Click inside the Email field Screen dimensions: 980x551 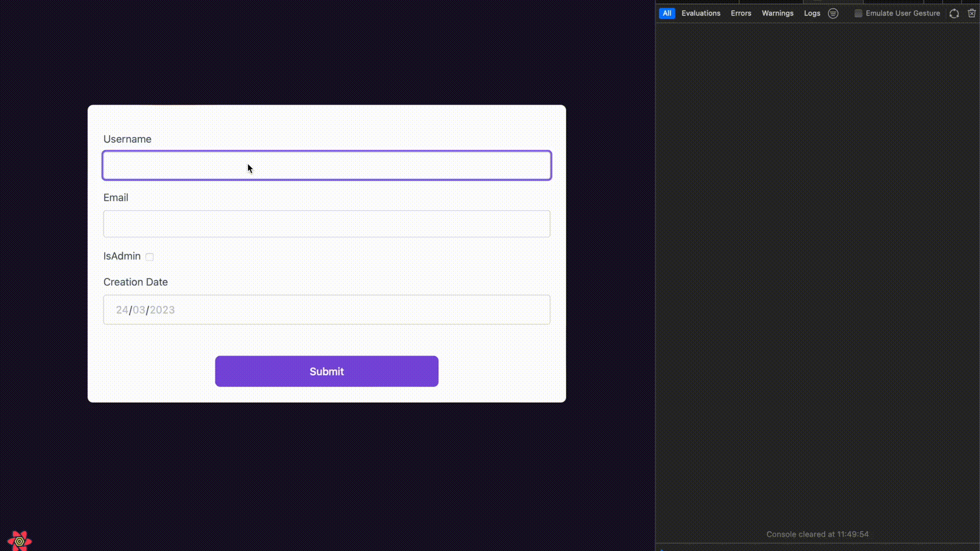coord(327,223)
